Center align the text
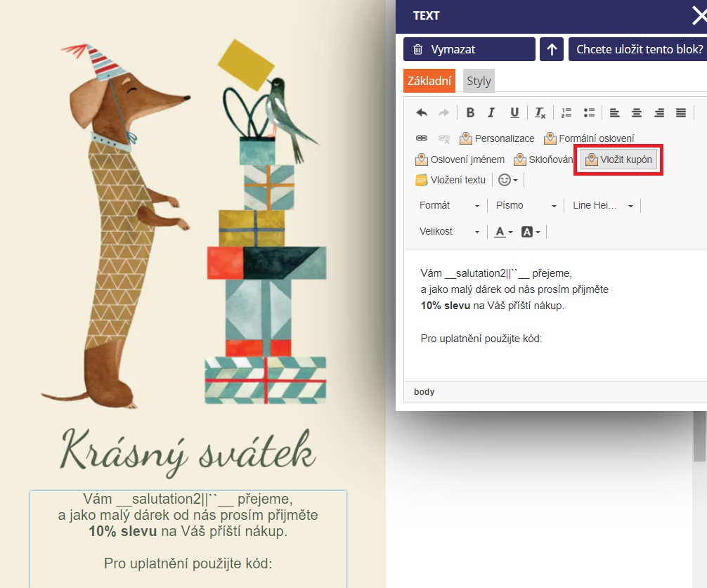 pos(637,112)
